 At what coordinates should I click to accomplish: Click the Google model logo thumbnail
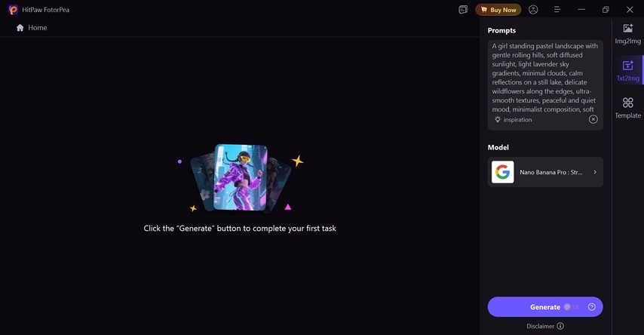pos(503,172)
